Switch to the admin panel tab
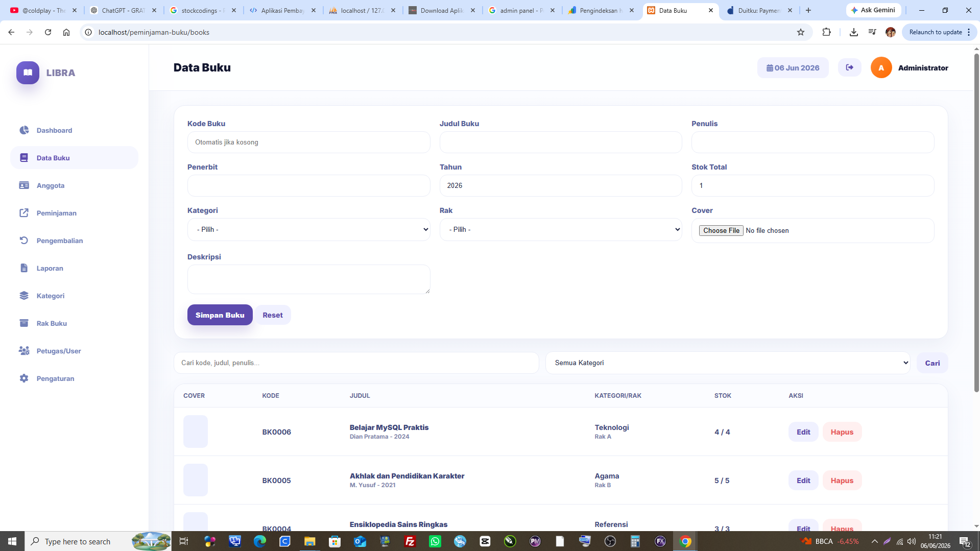The height and width of the screenshot is (551, 980). coord(521,10)
